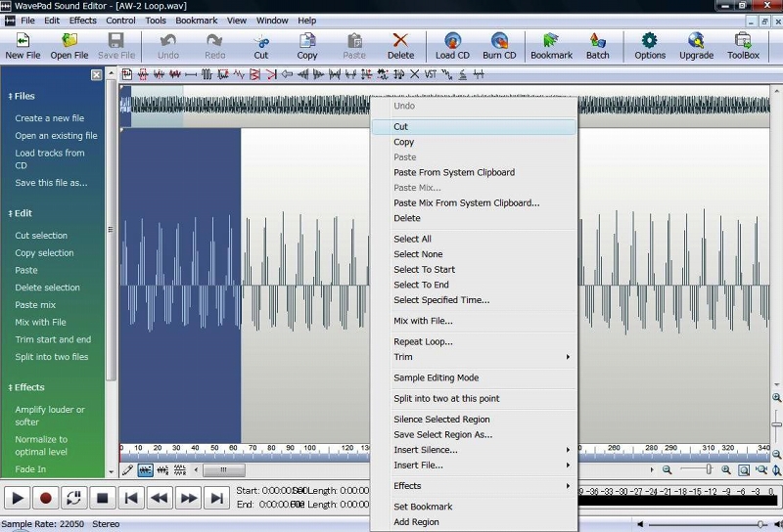
Task: Click the horizontal waveform scrollbar thumb
Action: click(224, 469)
